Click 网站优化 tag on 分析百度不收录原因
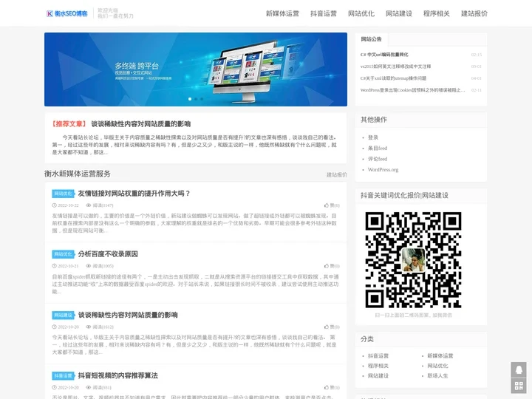 [x=63, y=254]
